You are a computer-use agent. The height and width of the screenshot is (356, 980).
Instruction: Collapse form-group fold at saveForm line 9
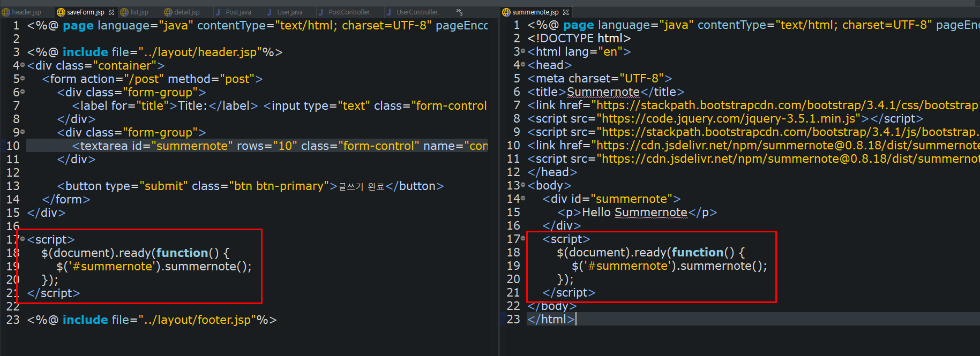point(23,132)
